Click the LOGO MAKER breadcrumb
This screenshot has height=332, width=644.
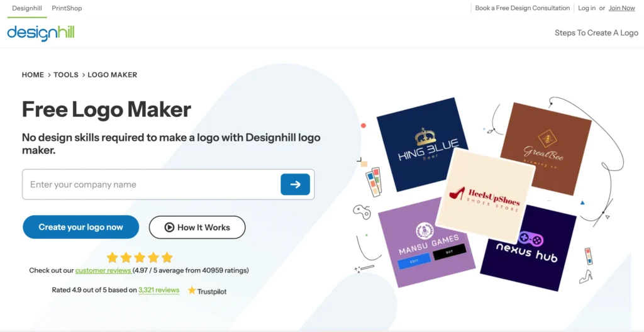point(113,75)
